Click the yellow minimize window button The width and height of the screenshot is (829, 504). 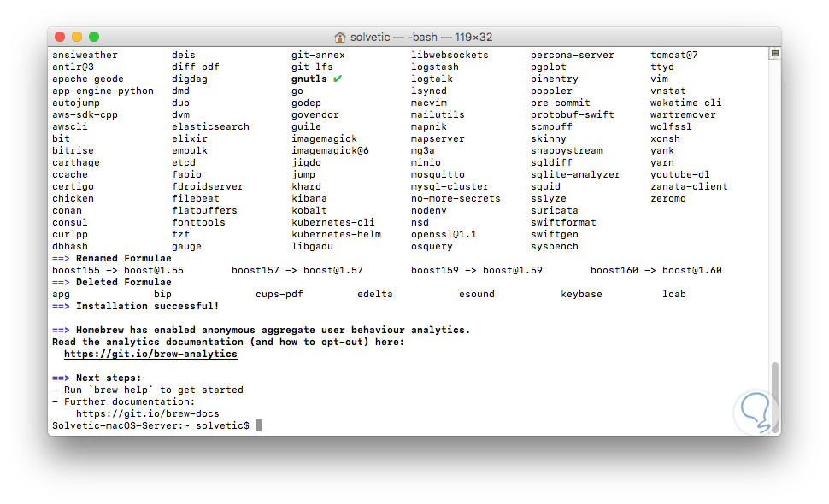pyautogui.click(x=77, y=37)
